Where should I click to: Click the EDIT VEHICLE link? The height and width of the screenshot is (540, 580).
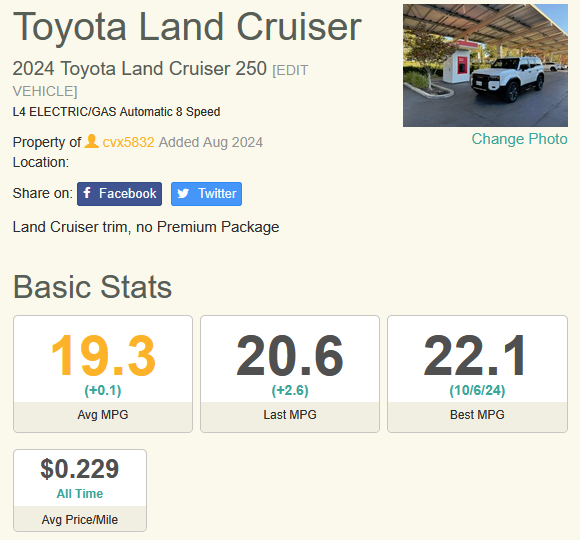pyautogui.click(x=160, y=81)
